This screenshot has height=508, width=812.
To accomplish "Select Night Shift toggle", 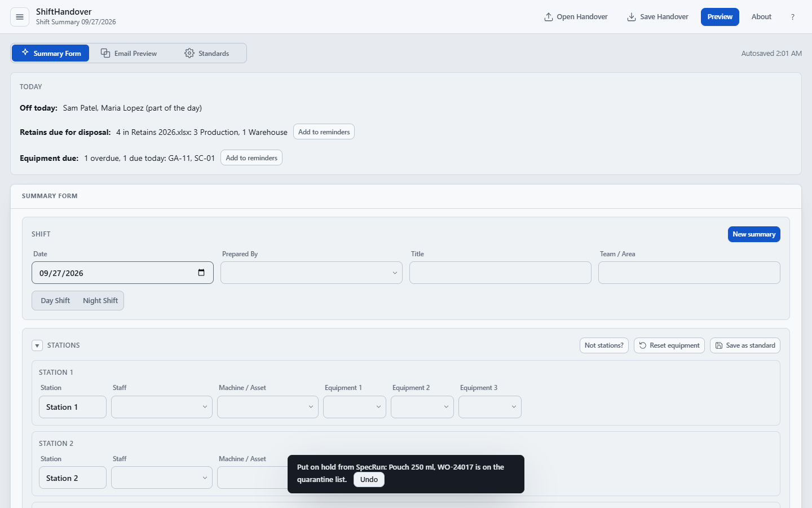I will (x=100, y=301).
